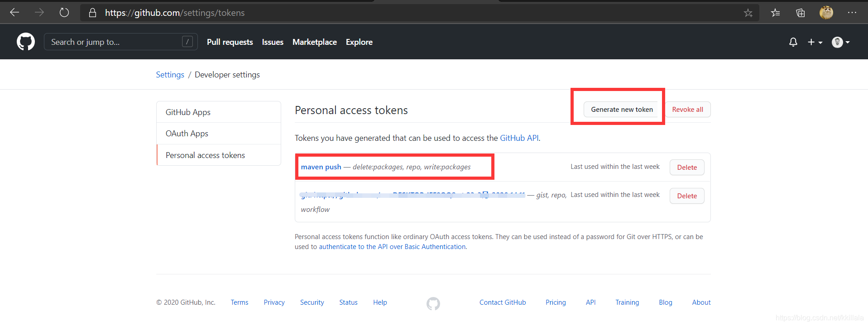
Task: Reload the page with the refresh icon
Action: pyautogui.click(x=64, y=13)
